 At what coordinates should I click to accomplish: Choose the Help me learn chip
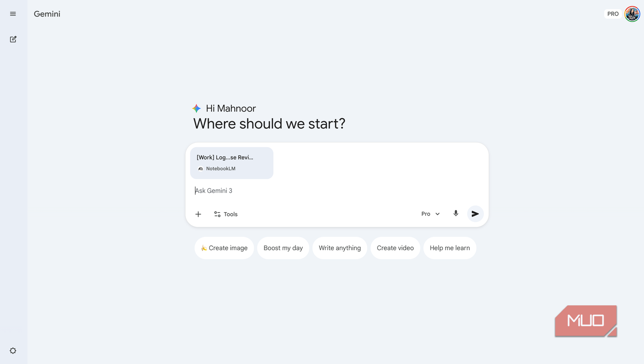(449, 248)
